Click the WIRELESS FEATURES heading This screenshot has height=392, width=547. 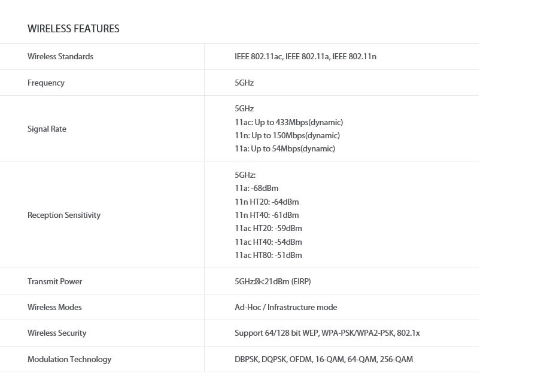coord(73,29)
